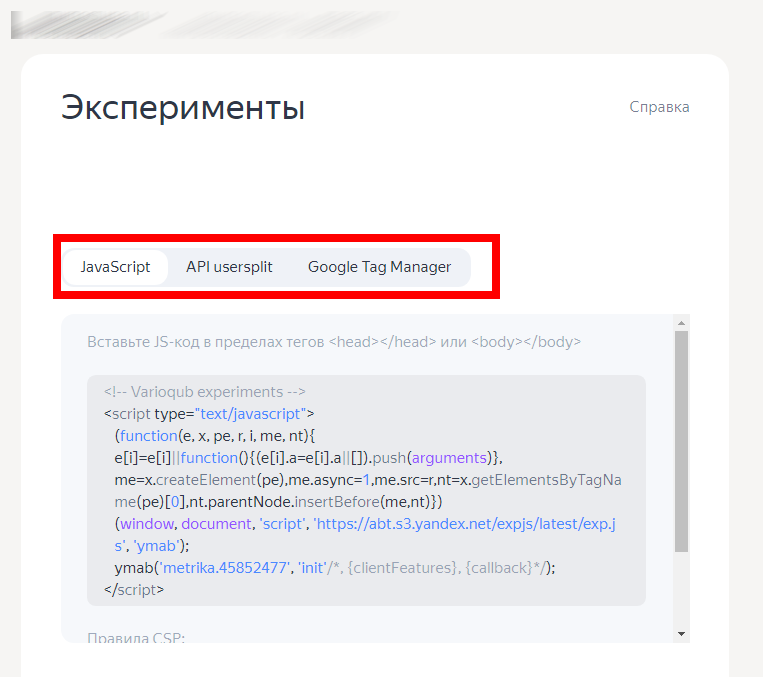The height and width of the screenshot is (677, 763).
Task: Click the script type text/javascript line
Action: (x=209, y=414)
